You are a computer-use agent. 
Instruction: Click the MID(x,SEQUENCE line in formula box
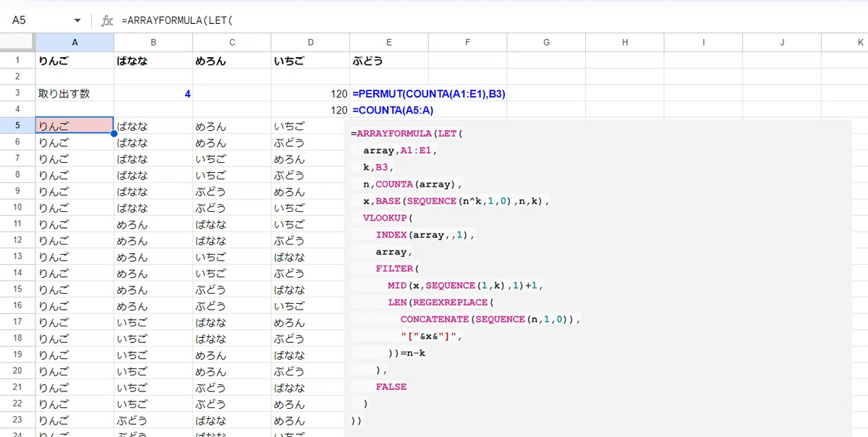click(465, 285)
